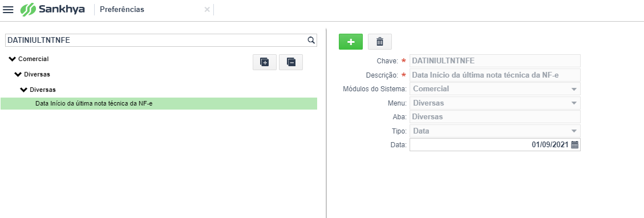Click the Sankhya logo
The height and width of the screenshot is (218, 644).
[x=52, y=10]
